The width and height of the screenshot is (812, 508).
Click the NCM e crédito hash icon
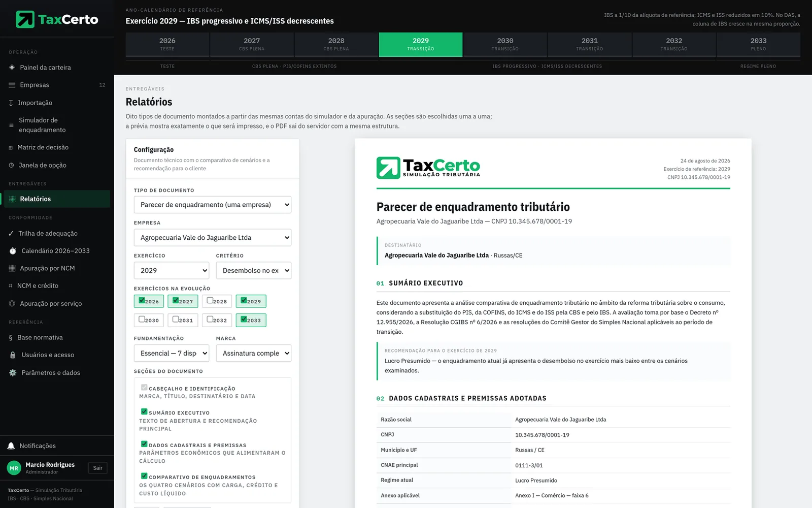click(x=11, y=286)
